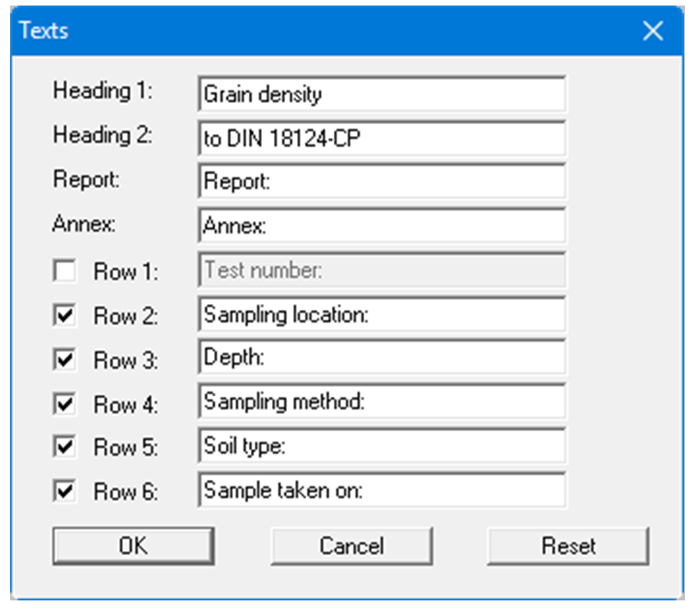Click the greyed 'Test number:' field
Viewport: 696px width, 616px height.
382,270
